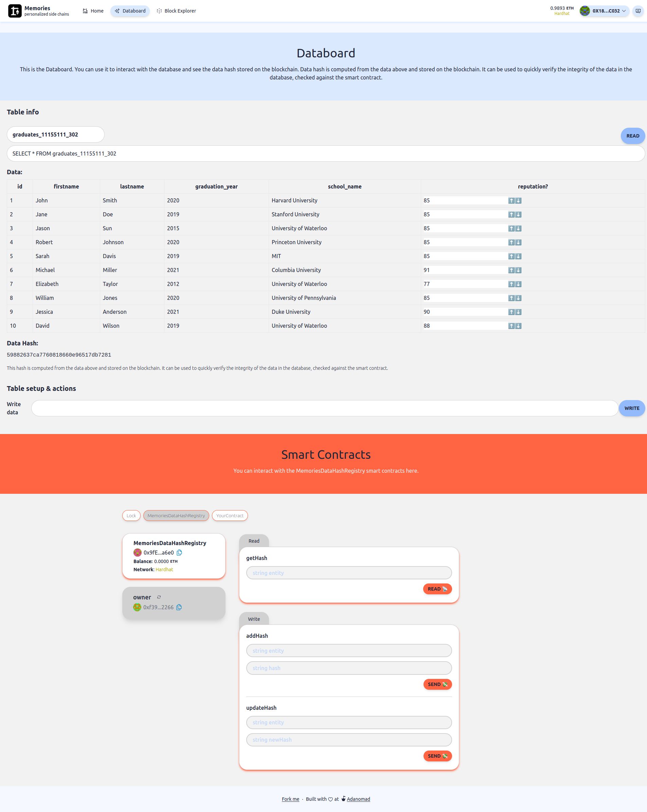Open Block Explorer
The height and width of the screenshot is (812, 647).
(x=176, y=11)
